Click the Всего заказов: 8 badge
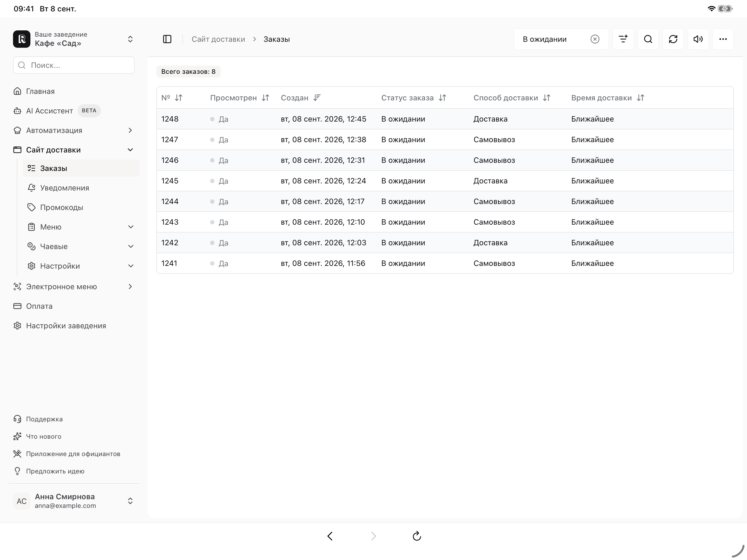 (188, 72)
